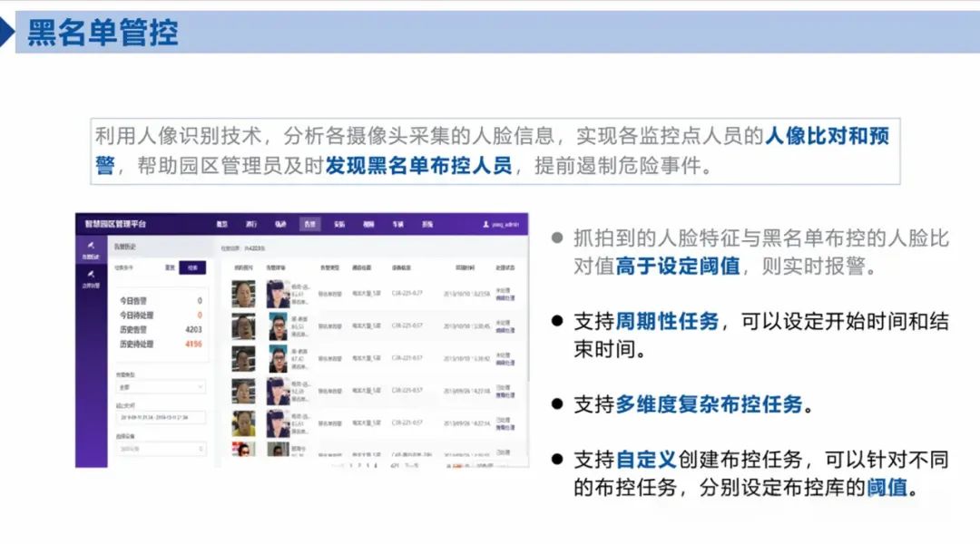
Task: Open the 告警类型 dropdown showing 全部
Action: coord(161,387)
